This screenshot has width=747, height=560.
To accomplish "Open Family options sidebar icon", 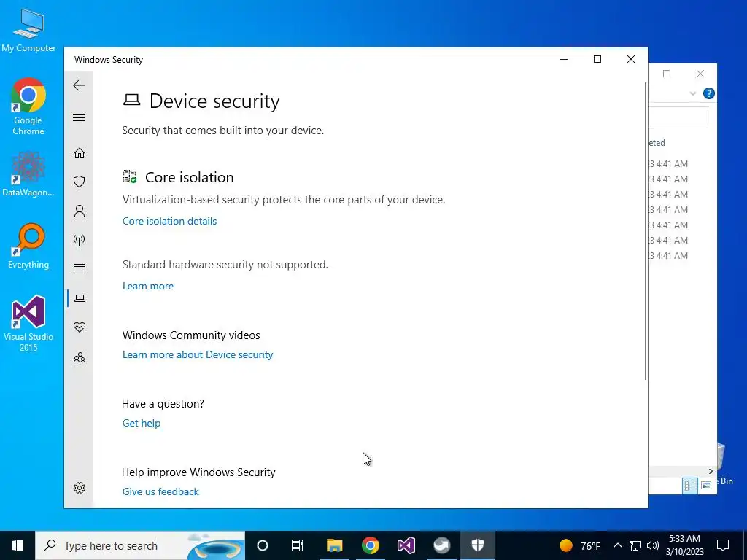I will click(80, 357).
